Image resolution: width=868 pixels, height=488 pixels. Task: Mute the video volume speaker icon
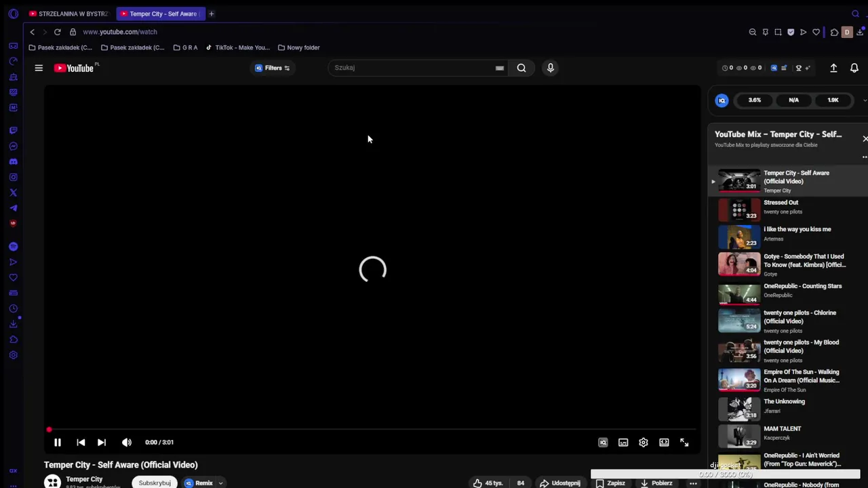[x=127, y=443]
